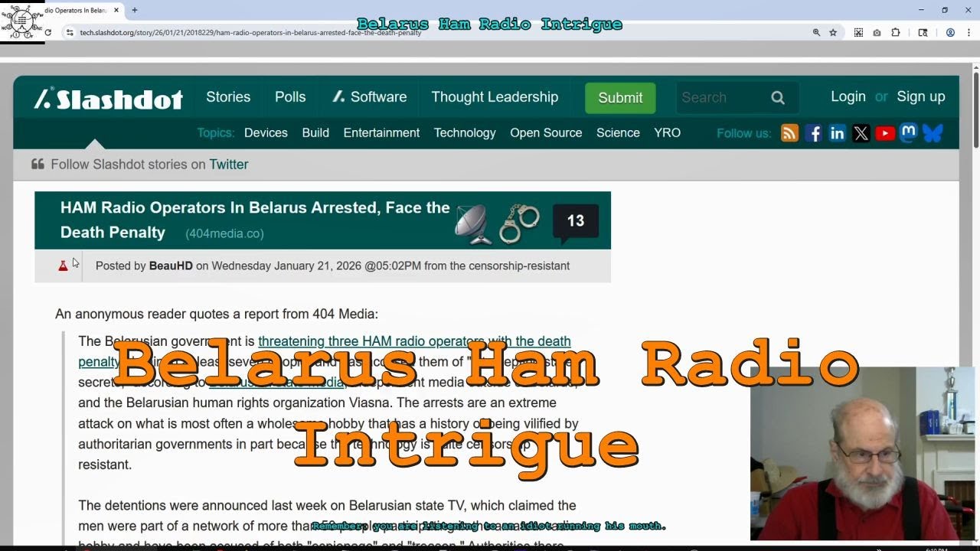
Task: Click the page vertical scrollbar
Action: pyautogui.click(x=976, y=109)
